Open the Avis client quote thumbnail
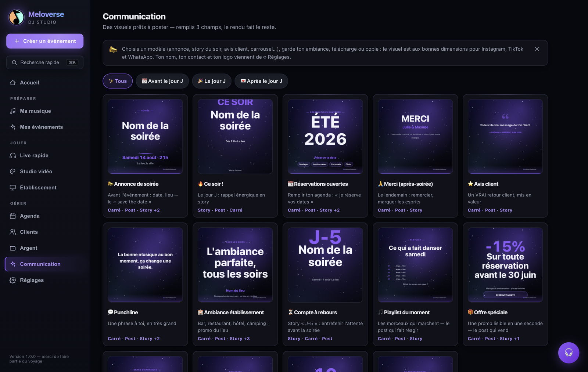Image resolution: width=588 pixels, height=372 pixels. coord(505,136)
